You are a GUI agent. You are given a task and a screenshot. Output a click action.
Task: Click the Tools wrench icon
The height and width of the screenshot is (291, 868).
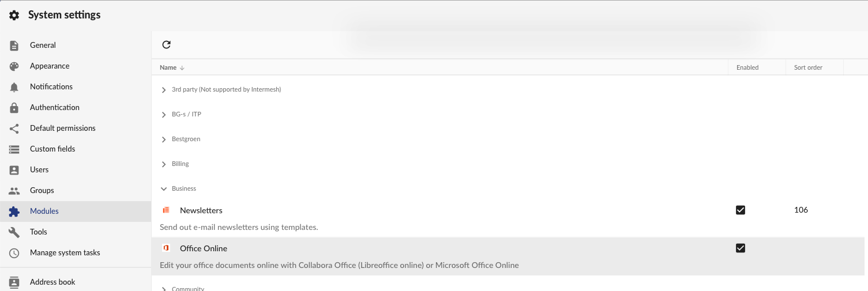14,232
